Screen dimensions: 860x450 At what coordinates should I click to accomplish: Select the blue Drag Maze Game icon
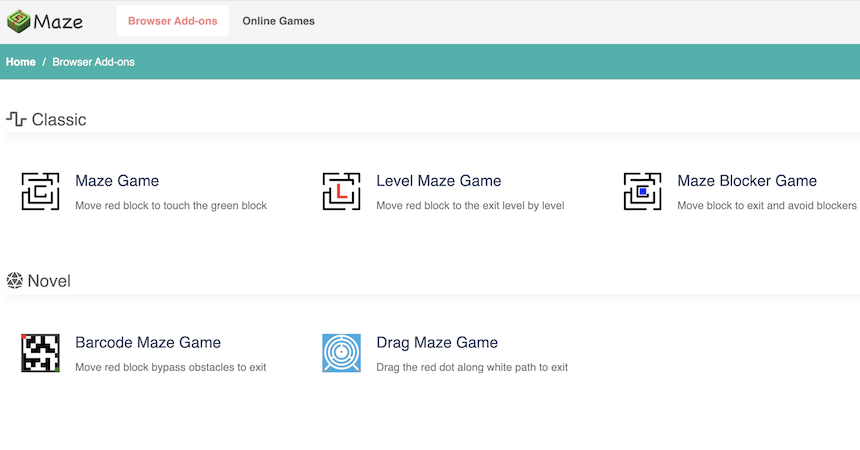tap(341, 353)
